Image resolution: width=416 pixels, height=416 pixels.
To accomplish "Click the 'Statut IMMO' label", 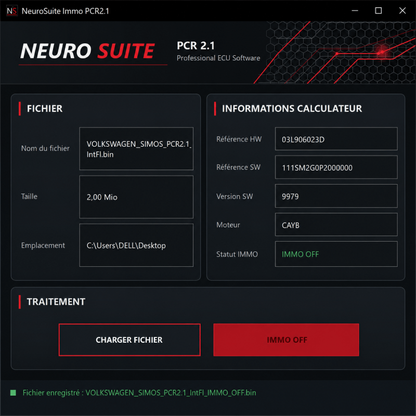I will [237, 254].
